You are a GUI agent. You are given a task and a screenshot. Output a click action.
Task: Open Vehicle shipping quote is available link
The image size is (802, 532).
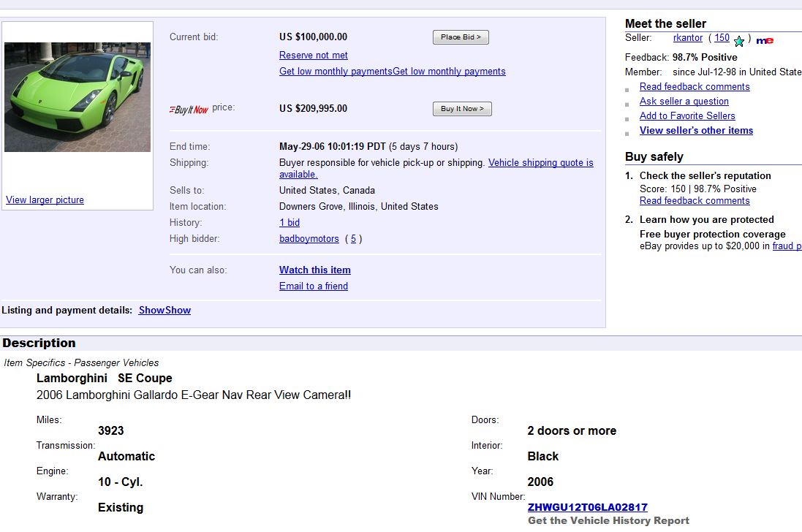click(540, 162)
